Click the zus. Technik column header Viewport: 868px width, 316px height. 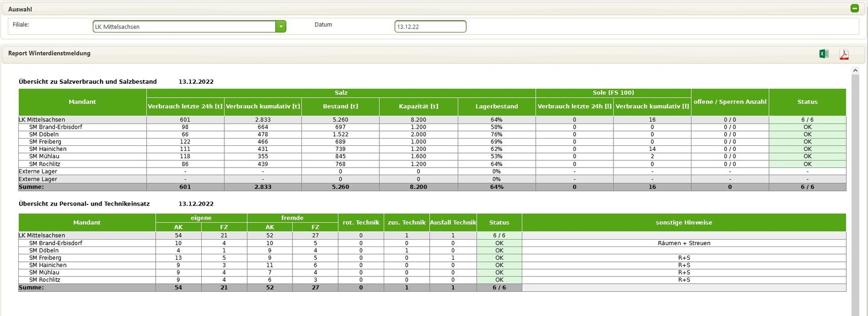407,223
